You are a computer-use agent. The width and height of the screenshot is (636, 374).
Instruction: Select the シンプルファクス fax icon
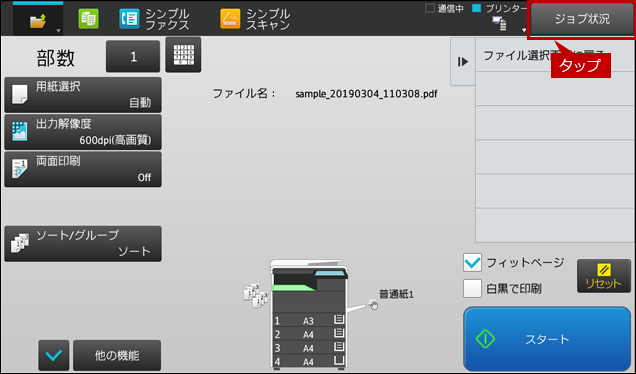(129, 19)
